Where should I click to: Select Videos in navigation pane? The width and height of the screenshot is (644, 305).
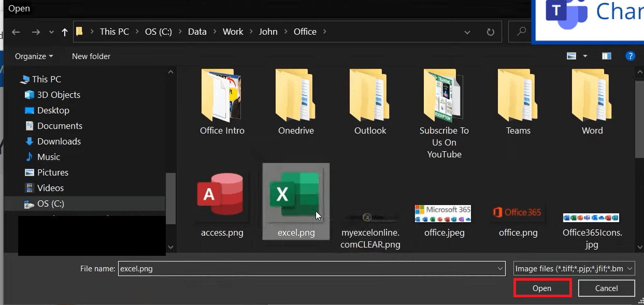pyautogui.click(x=45, y=188)
